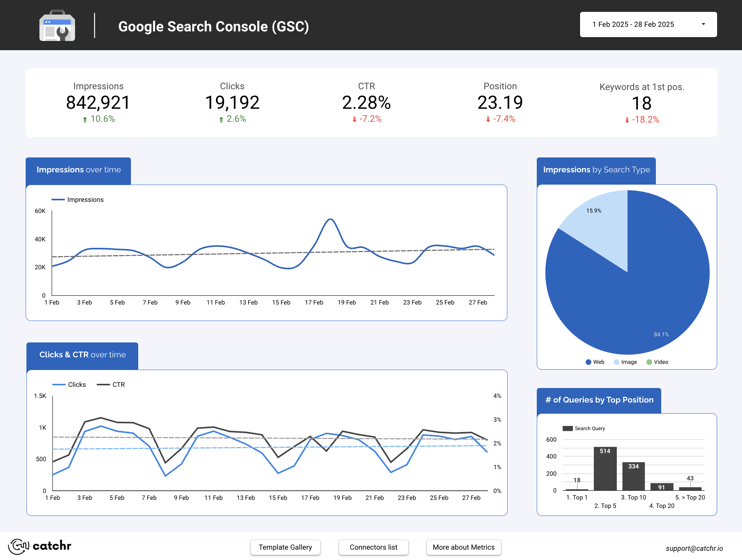Image resolution: width=742 pixels, height=560 pixels.
Task: Open the Template Gallery
Action: click(x=285, y=547)
